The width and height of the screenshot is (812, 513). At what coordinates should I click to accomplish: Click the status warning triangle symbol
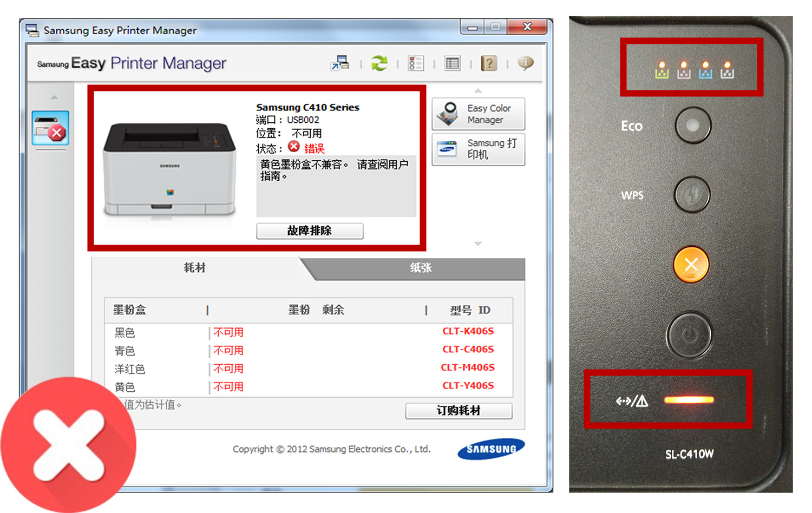(642, 401)
